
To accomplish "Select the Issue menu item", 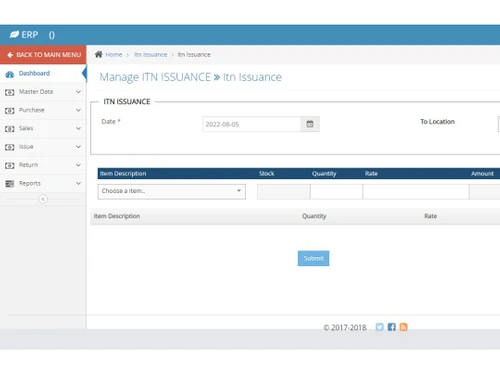I will 43,147.
